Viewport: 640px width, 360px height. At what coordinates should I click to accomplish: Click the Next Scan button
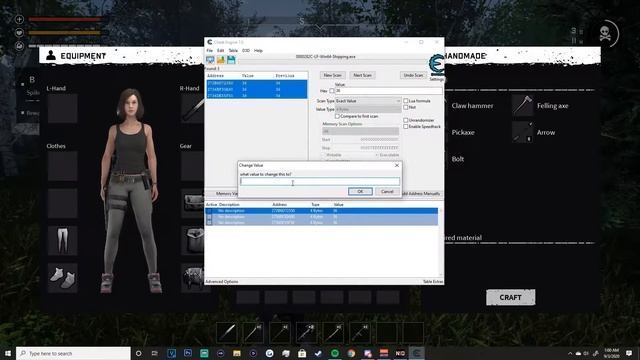(x=362, y=75)
